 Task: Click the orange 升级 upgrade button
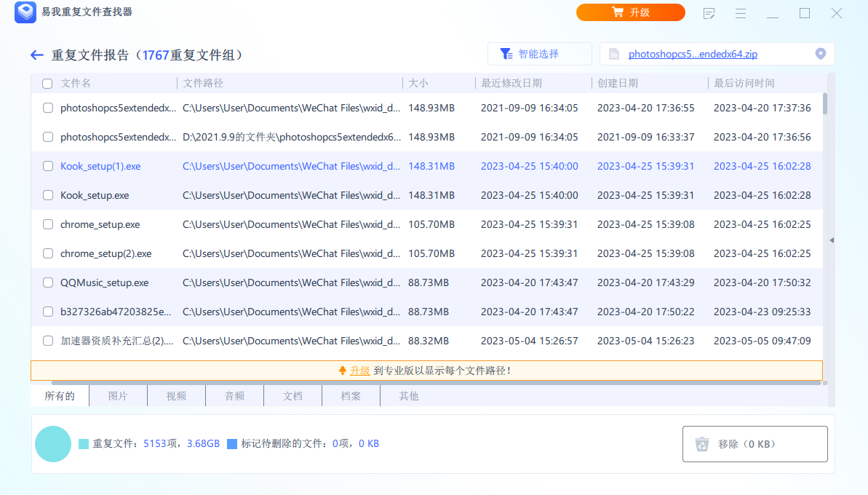[x=631, y=12]
